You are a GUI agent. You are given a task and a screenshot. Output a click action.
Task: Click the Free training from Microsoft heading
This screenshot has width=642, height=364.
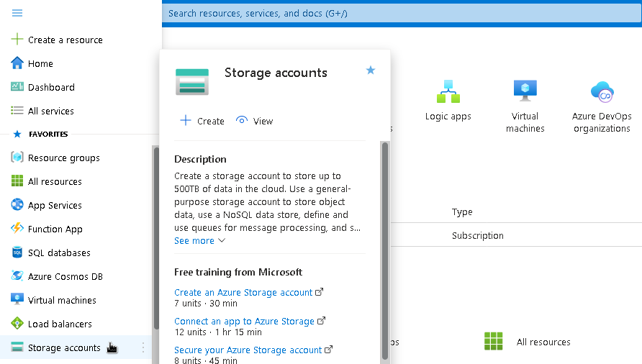point(238,272)
